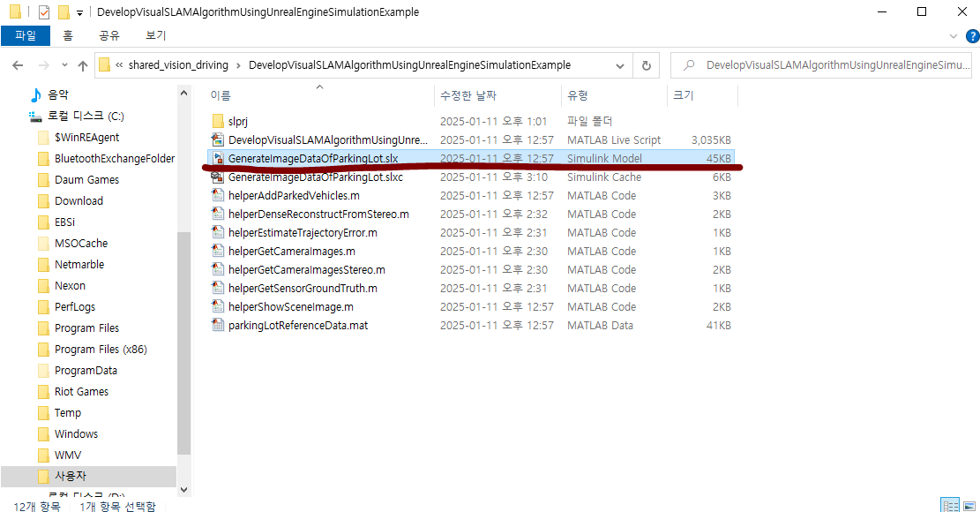The image size is (980, 512).
Task: Click the helperGetCameraImages.m file icon
Action: (x=218, y=251)
